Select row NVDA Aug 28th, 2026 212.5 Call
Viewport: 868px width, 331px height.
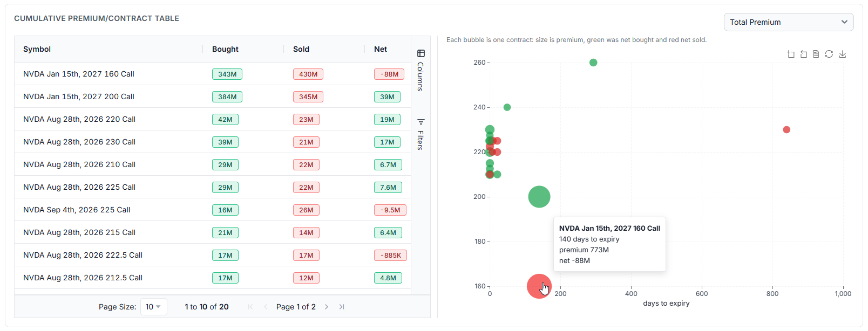pyautogui.click(x=213, y=278)
